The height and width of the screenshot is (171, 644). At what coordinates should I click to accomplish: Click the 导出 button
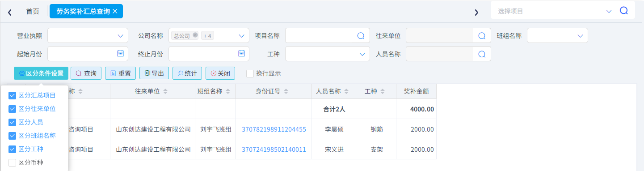pos(154,73)
